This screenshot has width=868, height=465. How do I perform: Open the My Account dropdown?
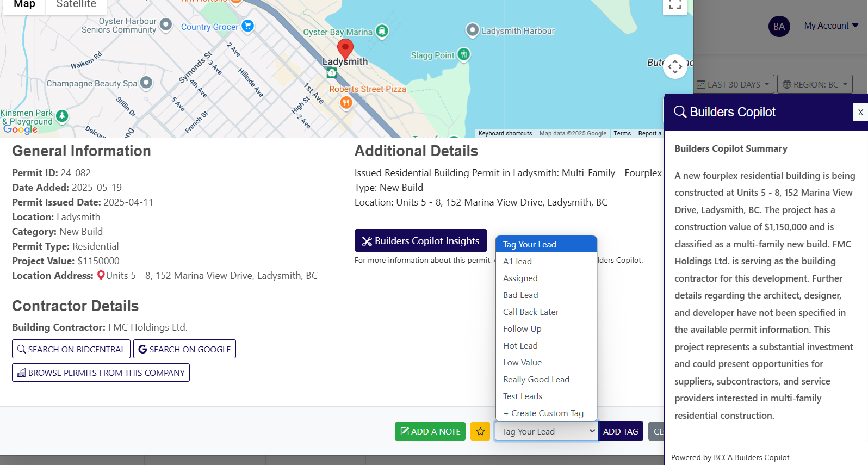pos(831,26)
